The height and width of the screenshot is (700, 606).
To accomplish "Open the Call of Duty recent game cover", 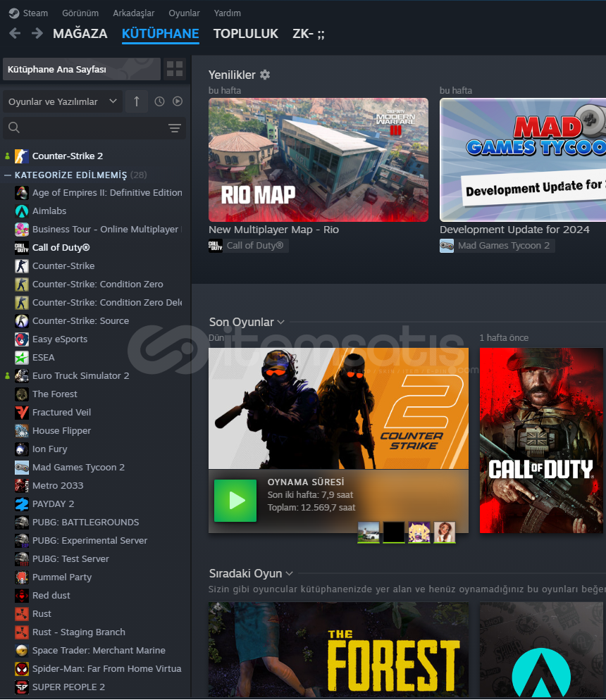I will pos(541,440).
